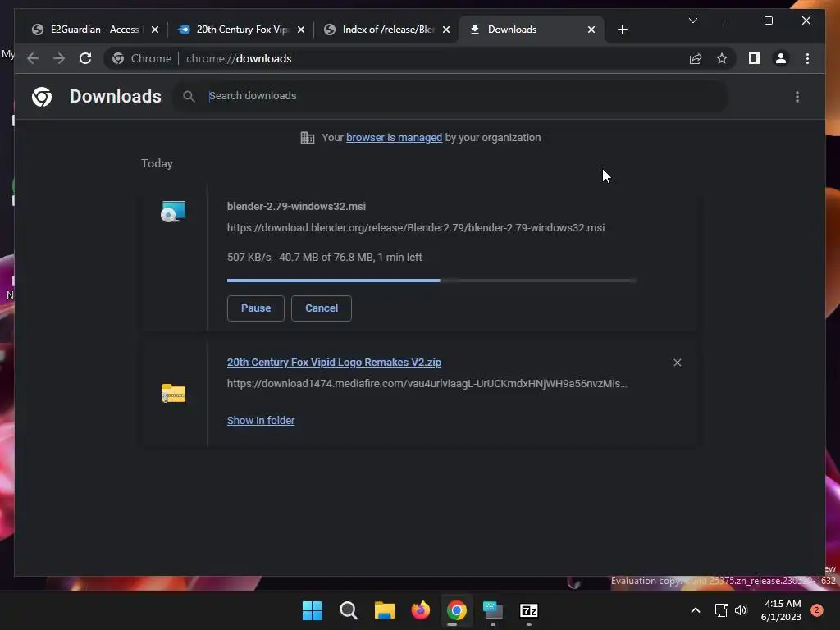Open the profile avatar menu
Viewport: 840px width, 630px height.
click(x=781, y=58)
